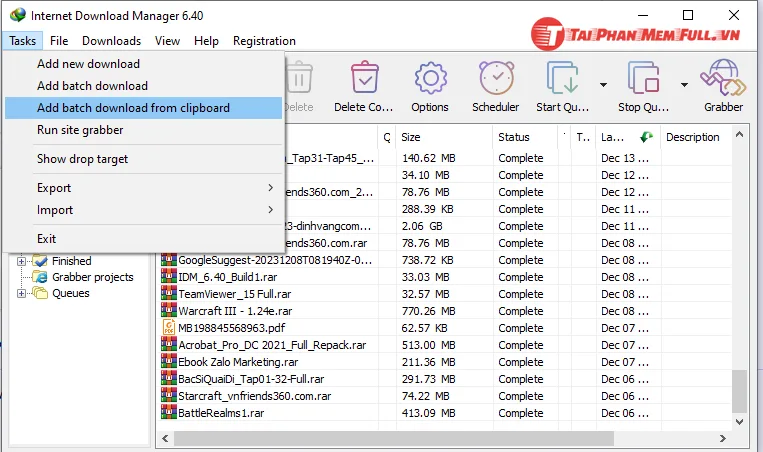Click the IDM globe icon in title bar
The width and height of the screenshot is (763, 452).
tap(18, 15)
